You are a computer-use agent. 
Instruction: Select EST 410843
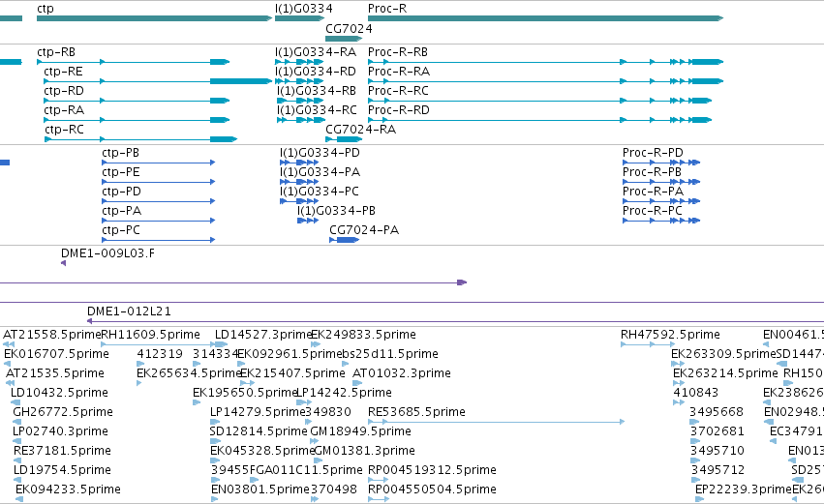click(696, 393)
